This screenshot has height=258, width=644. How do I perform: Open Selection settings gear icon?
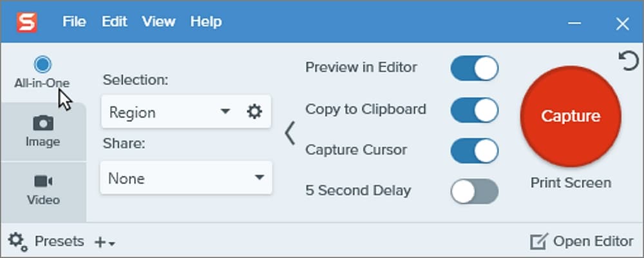pyautogui.click(x=255, y=112)
